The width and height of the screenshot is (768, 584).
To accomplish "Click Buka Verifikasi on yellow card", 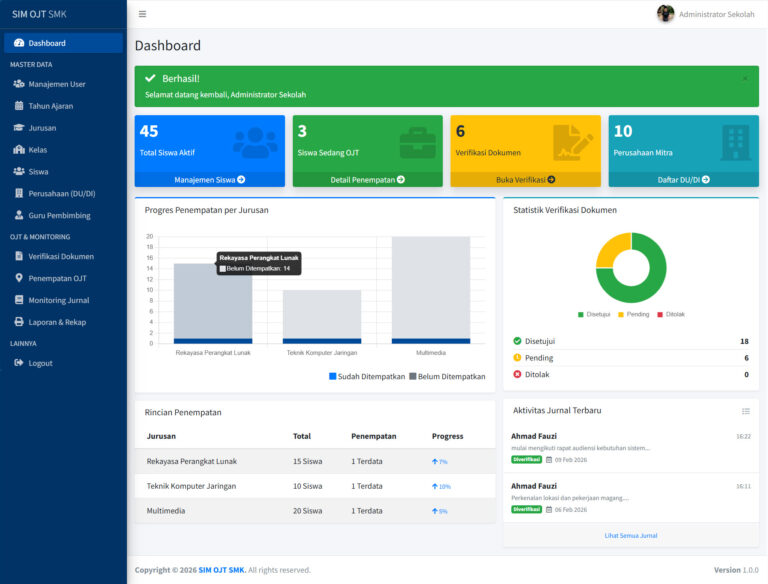I will click(525, 180).
